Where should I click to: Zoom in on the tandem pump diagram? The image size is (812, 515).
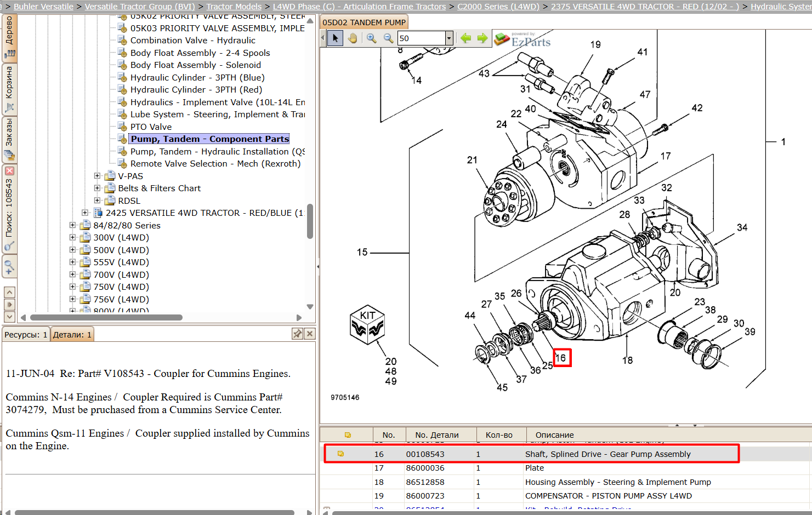372,38
